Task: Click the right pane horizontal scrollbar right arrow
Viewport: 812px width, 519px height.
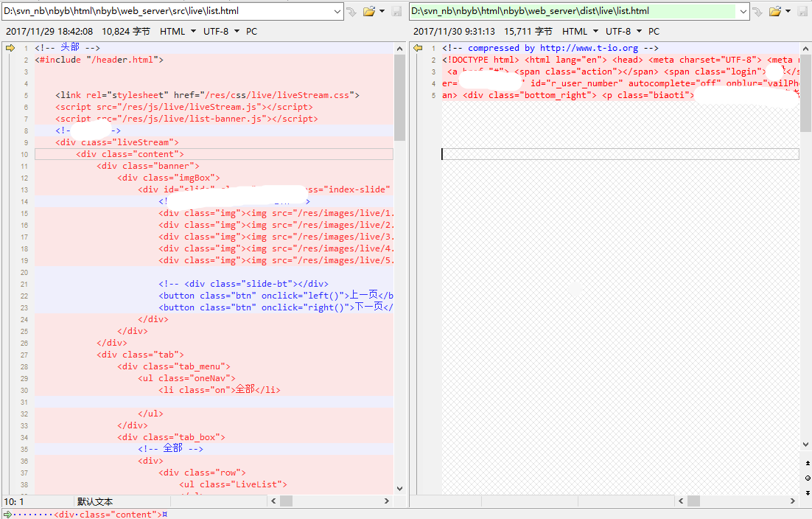Action: coord(792,501)
